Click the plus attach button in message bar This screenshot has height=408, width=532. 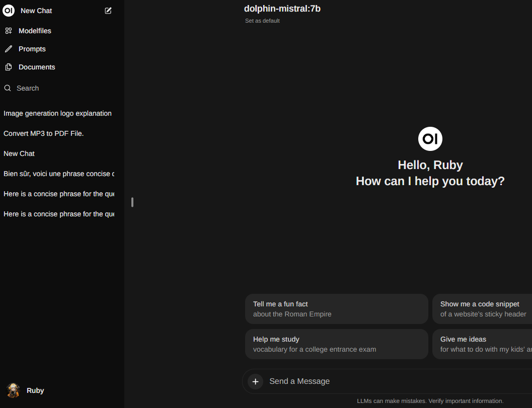pyautogui.click(x=255, y=381)
